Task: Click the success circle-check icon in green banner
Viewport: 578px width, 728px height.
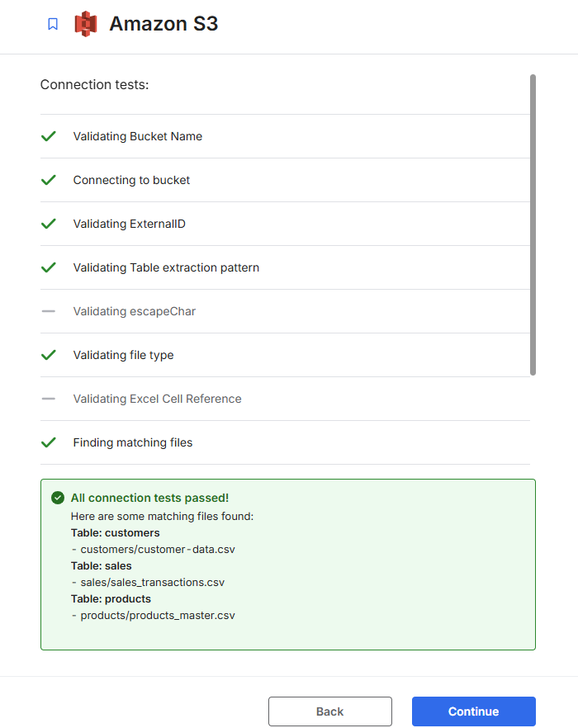Action: click(x=58, y=498)
